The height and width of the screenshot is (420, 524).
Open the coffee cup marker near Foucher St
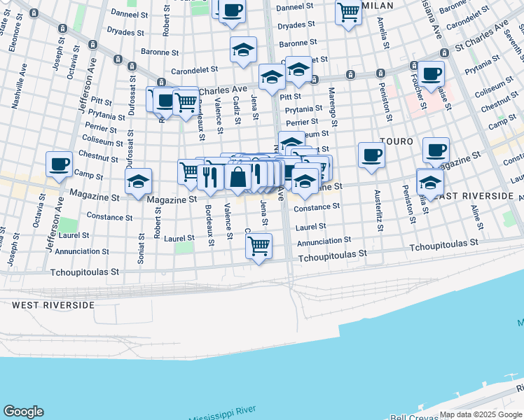pos(431,77)
